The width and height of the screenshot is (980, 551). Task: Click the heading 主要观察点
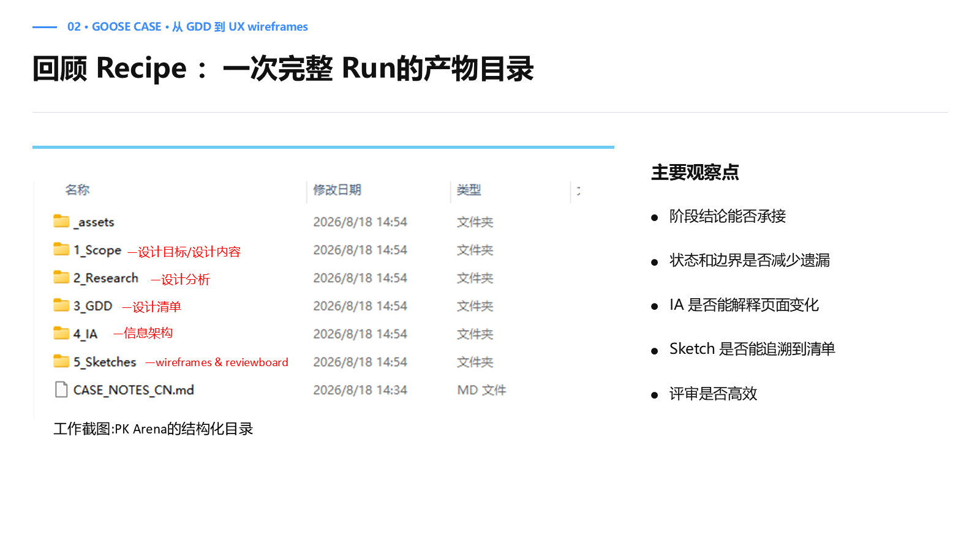pos(695,173)
